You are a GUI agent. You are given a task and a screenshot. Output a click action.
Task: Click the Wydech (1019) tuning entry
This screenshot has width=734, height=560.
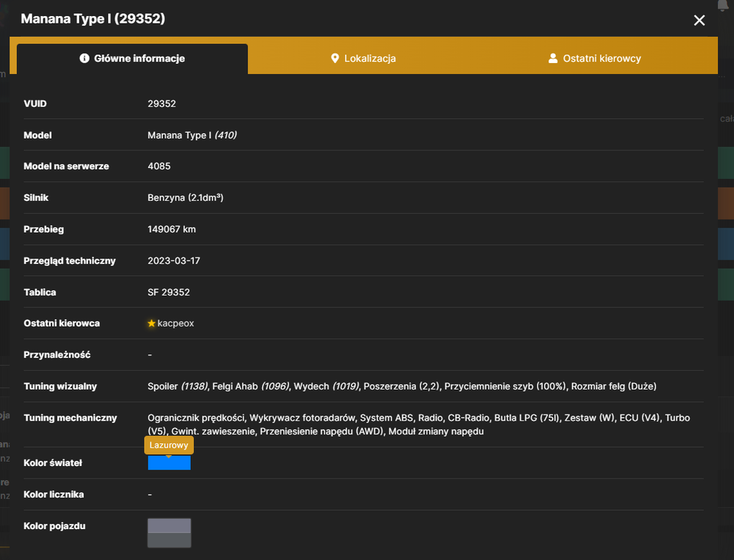coord(327,386)
